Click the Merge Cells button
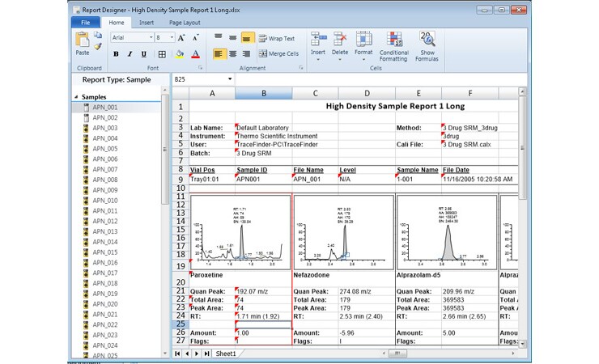The height and width of the screenshot is (364, 599). click(x=278, y=53)
